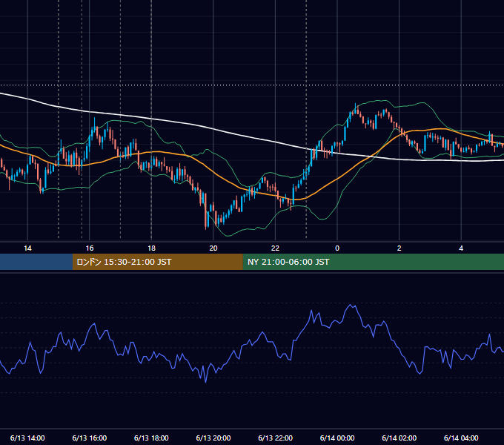The width and height of the screenshot is (504, 445).
Task: Click the blue session bar before London
Action: [x=36, y=262]
